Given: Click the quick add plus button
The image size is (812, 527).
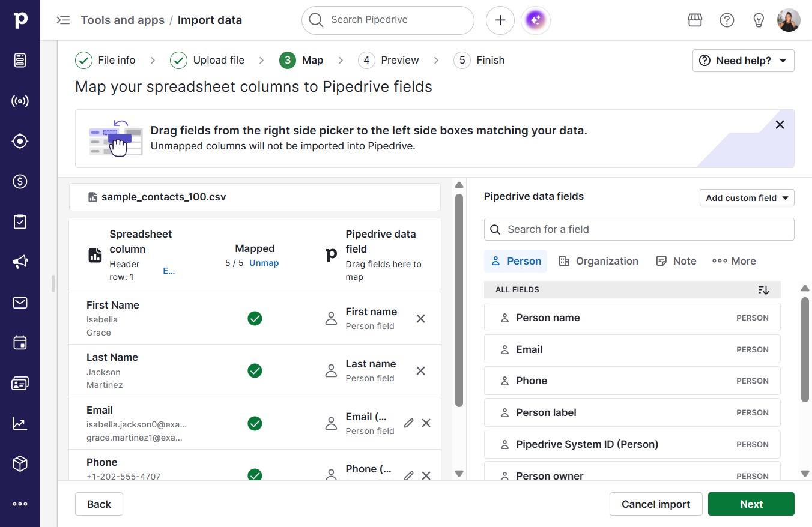Looking at the screenshot, I should [x=500, y=20].
